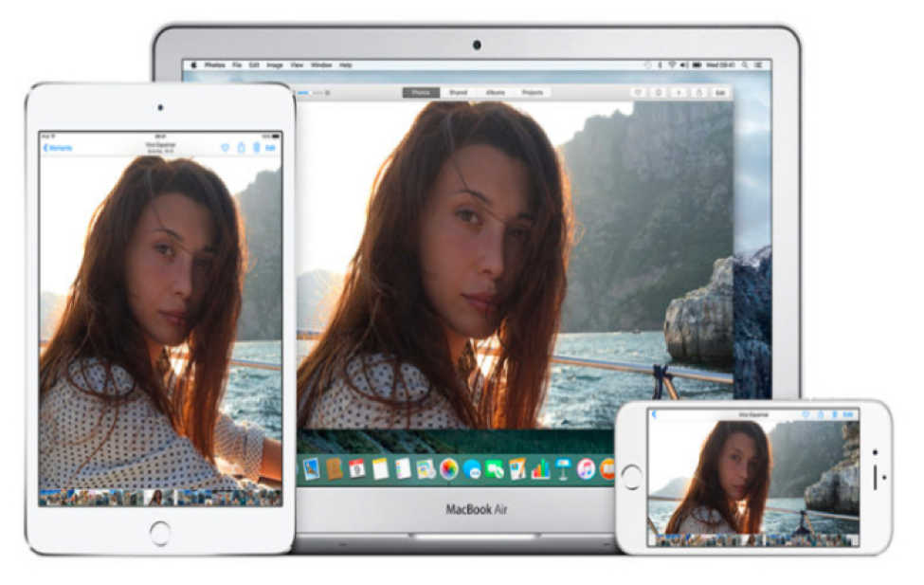Tap Moments back link on the iPad
Viewport: 924px width, 585px height.
tap(59, 148)
